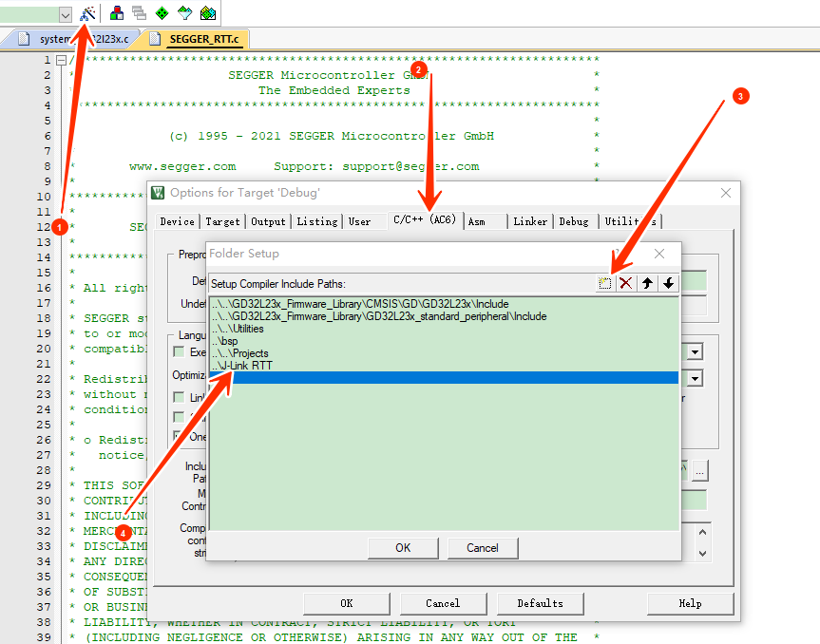Click Help button in Options dialog
Viewport: 820px width, 644px height.
[691, 604]
